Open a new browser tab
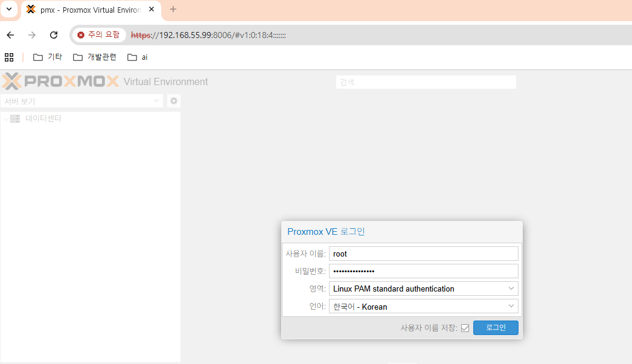This screenshot has width=632, height=364. coord(173,9)
